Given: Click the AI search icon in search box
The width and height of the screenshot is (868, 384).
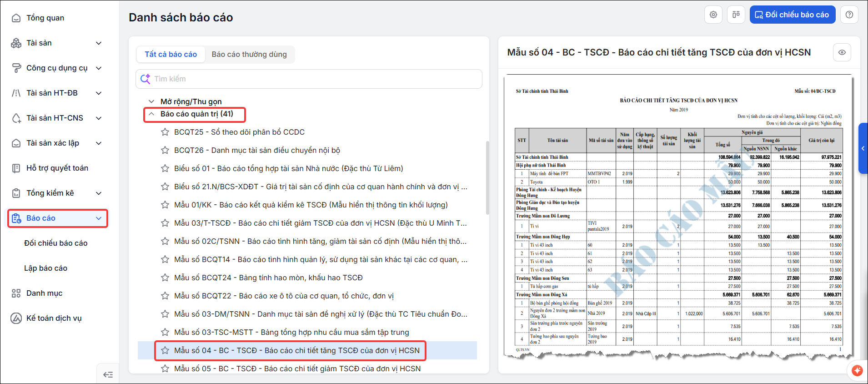Looking at the screenshot, I should (x=146, y=79).
